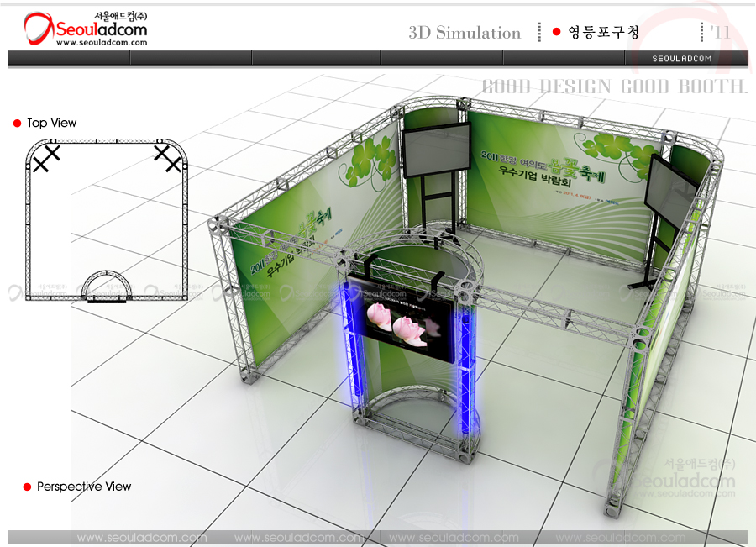
Task: Select the Top View label
Action: [x=51, y=124]
